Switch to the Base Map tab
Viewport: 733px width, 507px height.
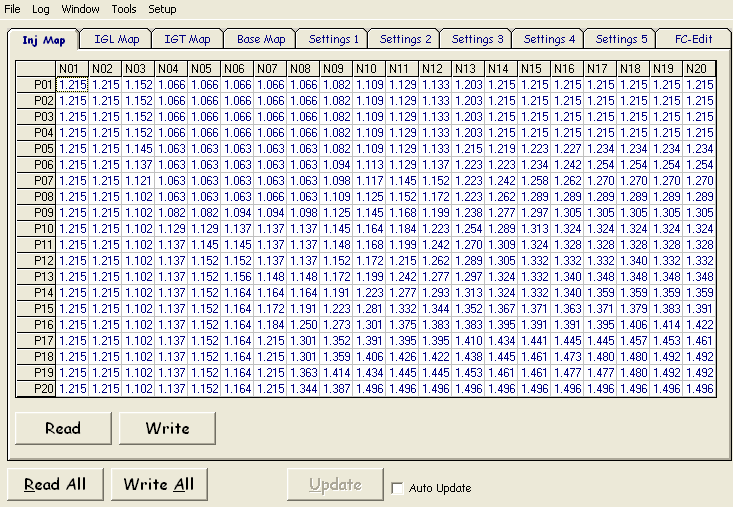[x=261, y=39]
